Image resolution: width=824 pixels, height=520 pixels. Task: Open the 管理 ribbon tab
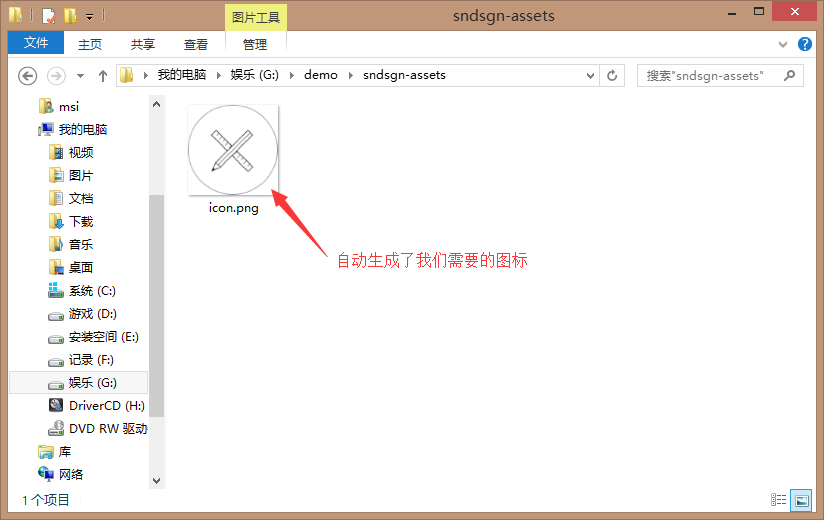255,44
